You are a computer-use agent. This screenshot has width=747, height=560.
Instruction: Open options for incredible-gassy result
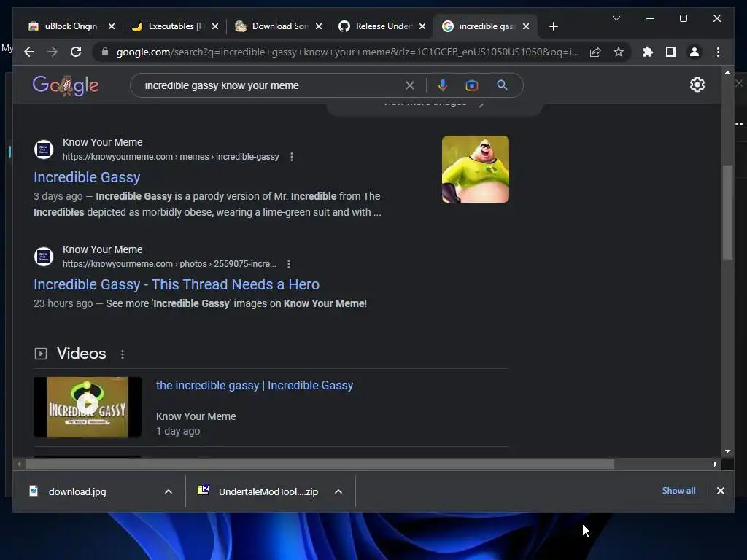click(292, 157)
